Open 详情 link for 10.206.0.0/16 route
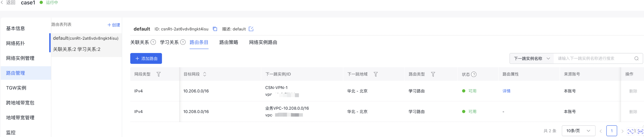 506,91
